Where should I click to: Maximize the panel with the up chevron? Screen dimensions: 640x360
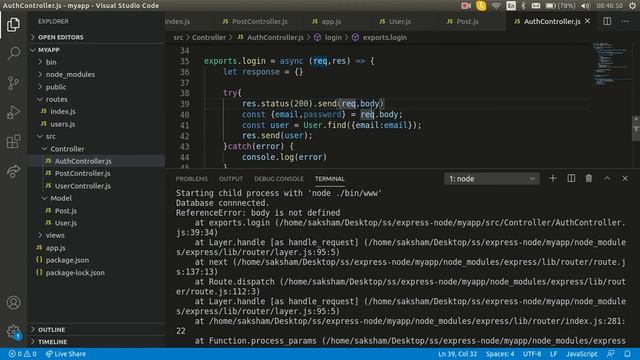coord(607,178)
